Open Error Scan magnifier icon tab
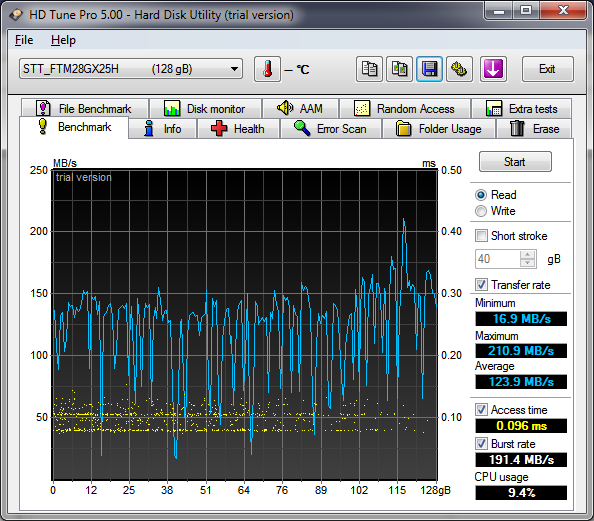This screenshot has height=521, width=594. point(302,128)
